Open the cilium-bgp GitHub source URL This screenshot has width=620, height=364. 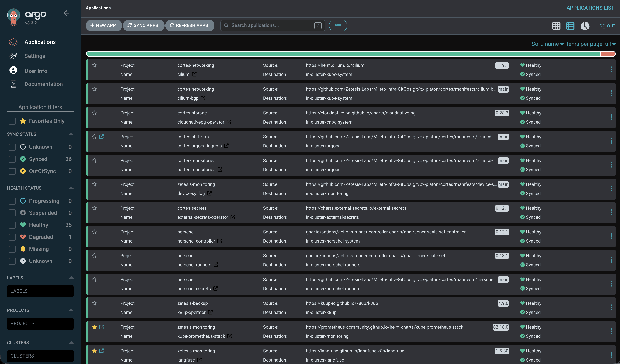[x=401, y=89]
